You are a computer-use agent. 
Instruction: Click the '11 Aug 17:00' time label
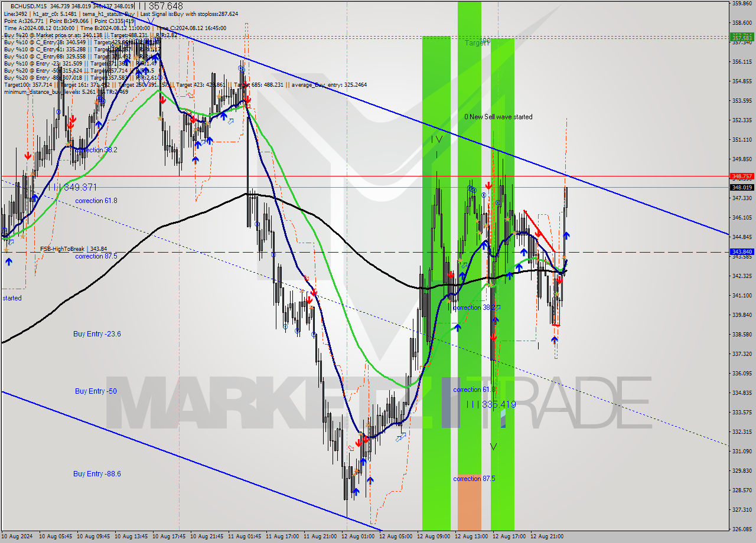point(283,537)
